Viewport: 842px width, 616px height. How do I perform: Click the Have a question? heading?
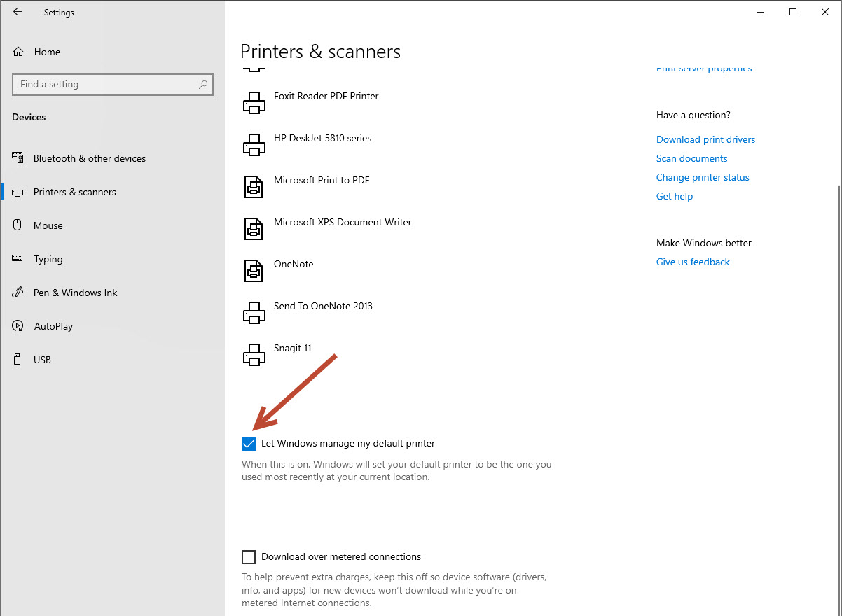(x=693, y=115)
